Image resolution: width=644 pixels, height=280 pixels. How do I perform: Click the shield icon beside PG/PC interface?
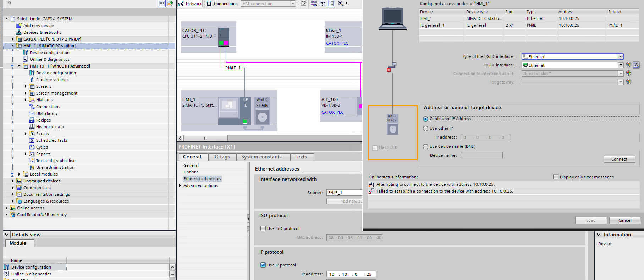pos(629,65)
